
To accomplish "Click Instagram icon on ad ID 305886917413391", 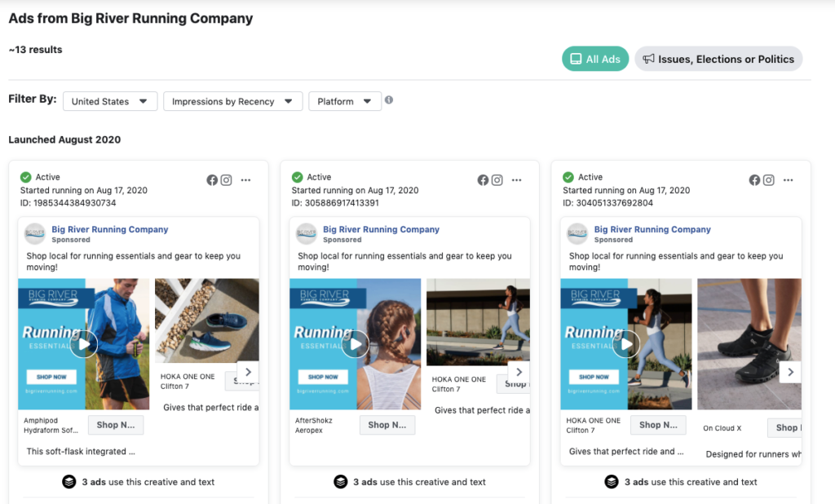I will point(497,180).
